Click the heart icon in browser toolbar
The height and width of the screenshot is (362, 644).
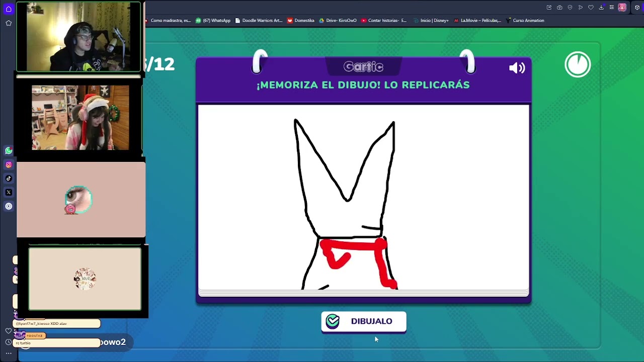tap(591, 8)
